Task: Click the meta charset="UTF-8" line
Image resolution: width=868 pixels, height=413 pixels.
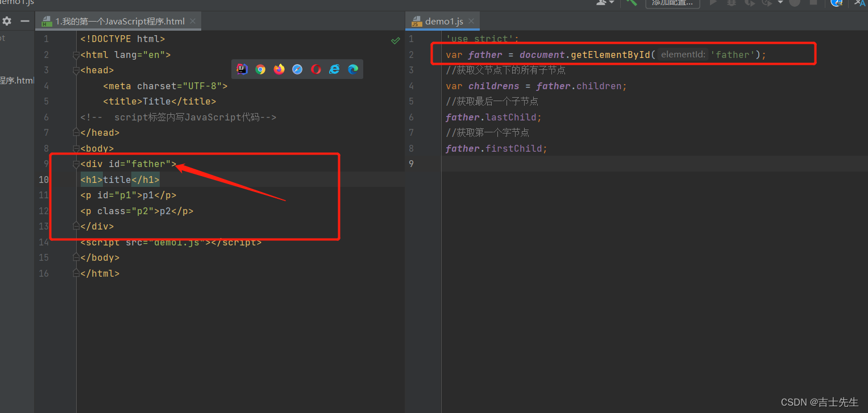Action: (165, 86)
